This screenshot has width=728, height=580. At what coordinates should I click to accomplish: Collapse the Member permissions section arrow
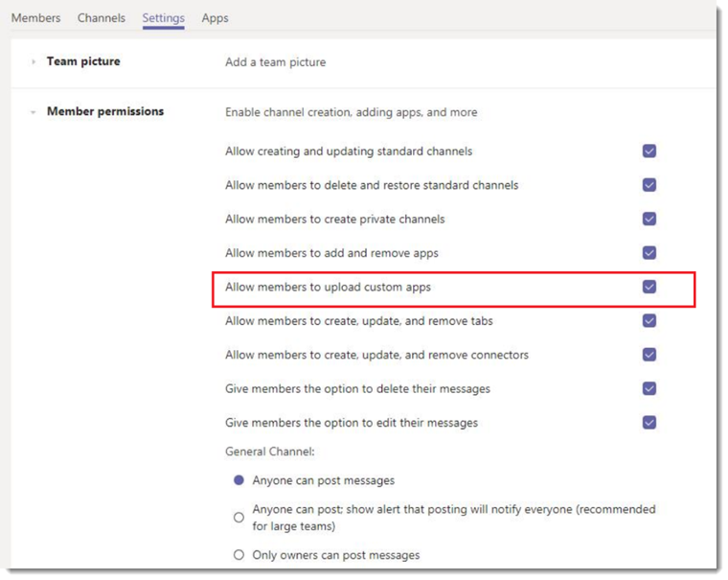33,112
